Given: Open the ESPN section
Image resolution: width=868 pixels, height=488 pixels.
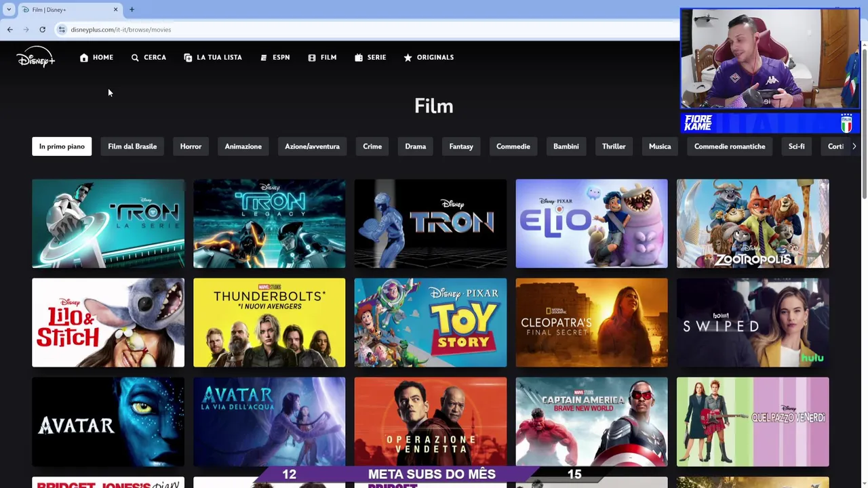Looking at the screenshot, I should (275, 58).
